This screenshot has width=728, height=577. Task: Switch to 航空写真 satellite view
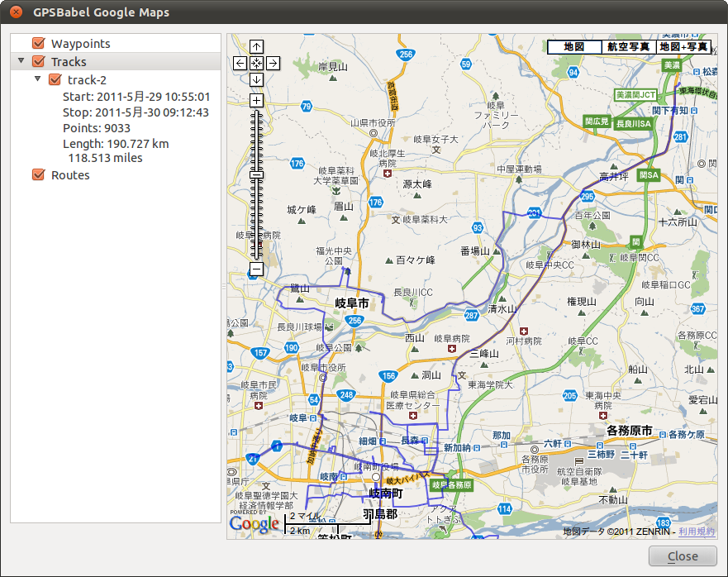628,47
